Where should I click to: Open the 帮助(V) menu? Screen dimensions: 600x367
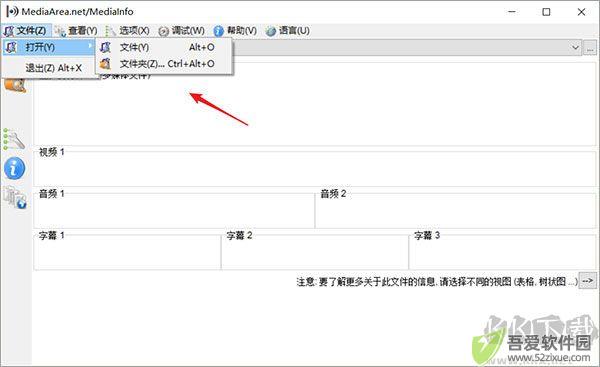click(x=235, y=31)
